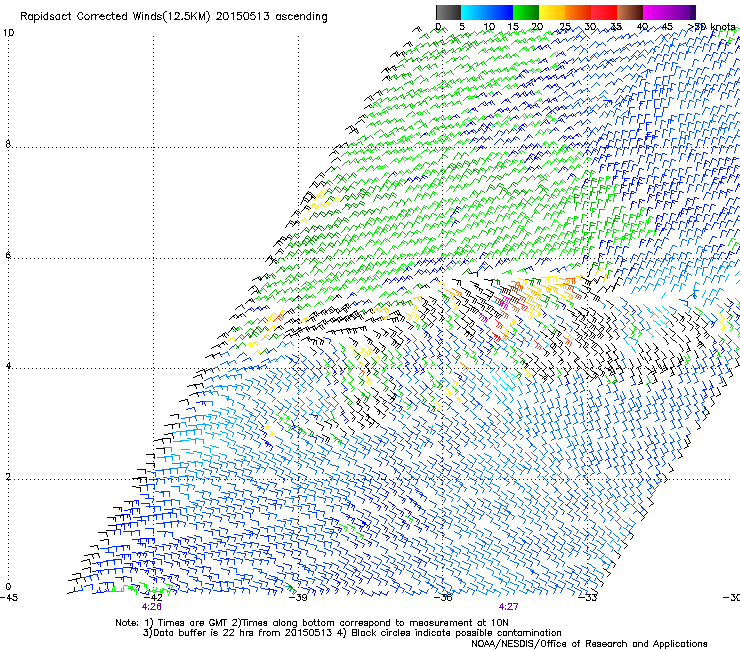Click the green 15-20 knots legend swatch
The width and height of the screenshot is (740, 650).
526,12
